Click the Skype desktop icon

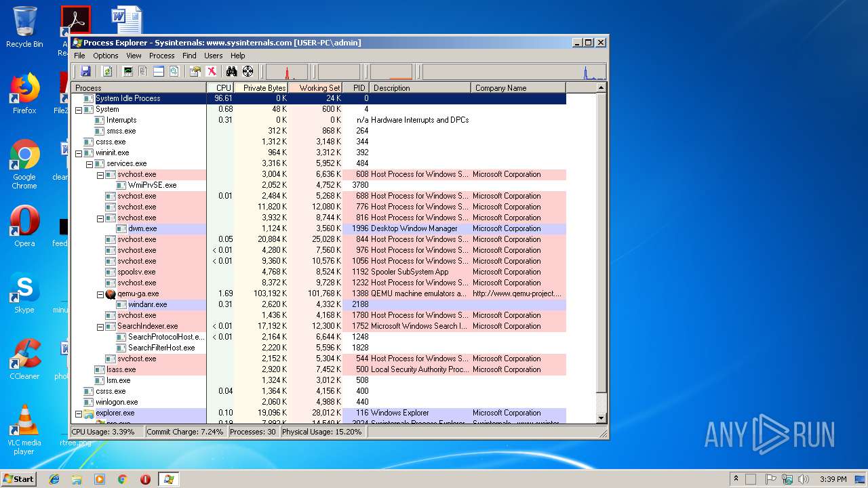pyautogui.click(x=24, y=293)
